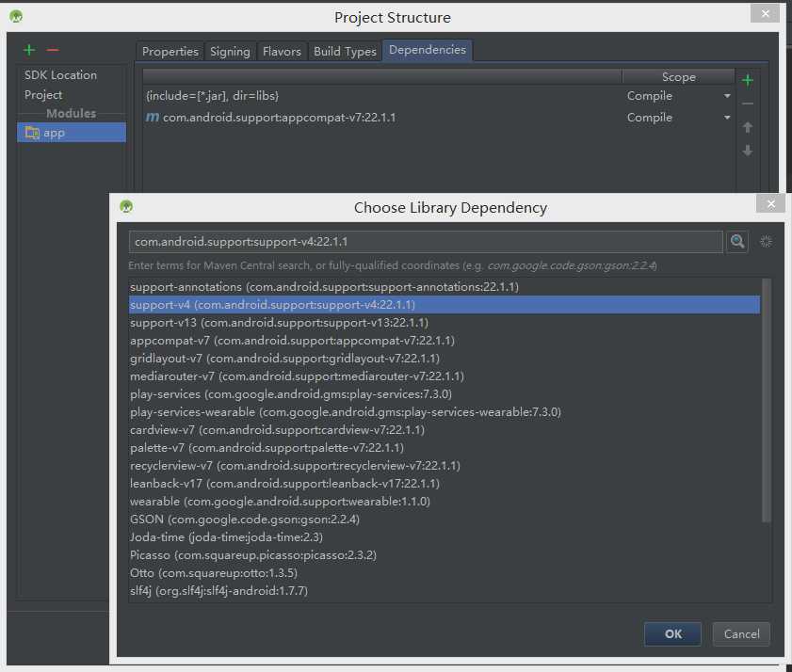Switch to the Signing tab
This screenshot has height=672, width=792.
click(230, 52)
